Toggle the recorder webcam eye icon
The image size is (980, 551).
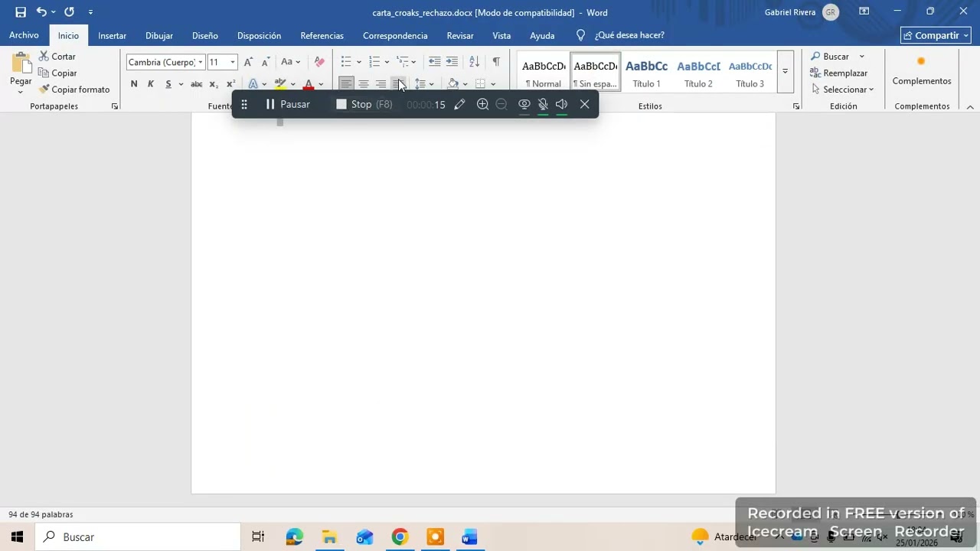(524, 104)
